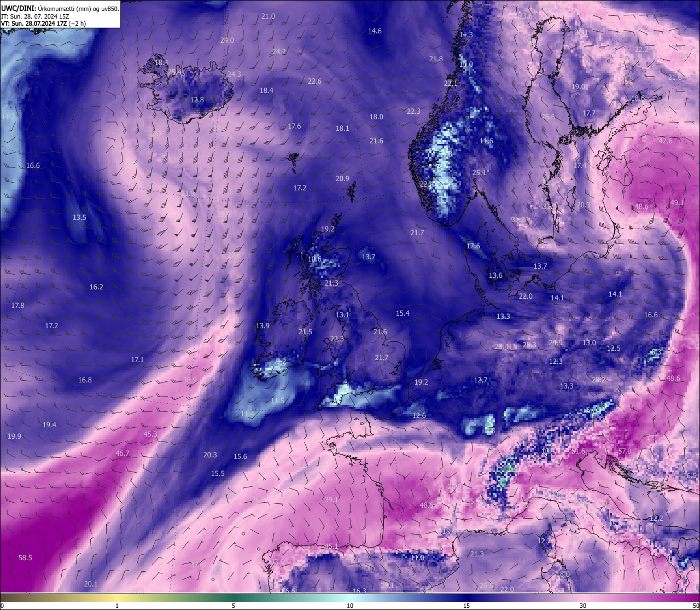Click the 17.4 value in Baltic Sea
This screenshot has height=610, width=700.
(580, 165)
